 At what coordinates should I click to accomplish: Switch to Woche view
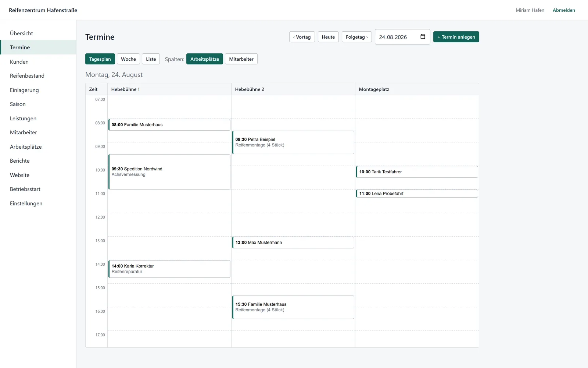tap(128, 59)
